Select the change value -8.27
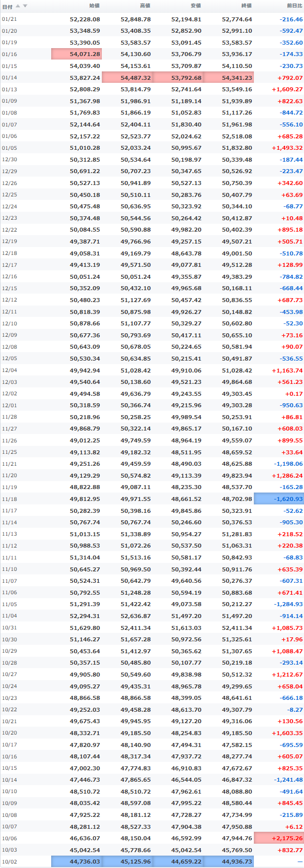Image resolution: width=304 pixels, height=868 pixels. click(295, 710)
